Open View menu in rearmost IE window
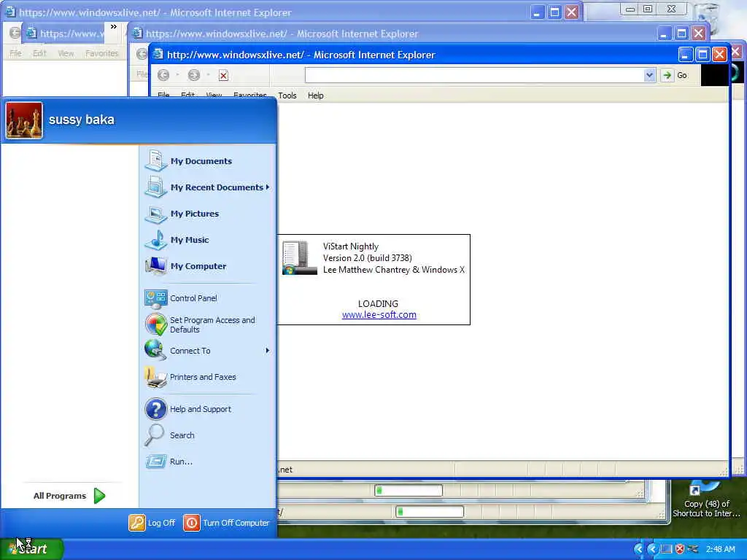Screen dimensions: 747x560 (66, 53)
